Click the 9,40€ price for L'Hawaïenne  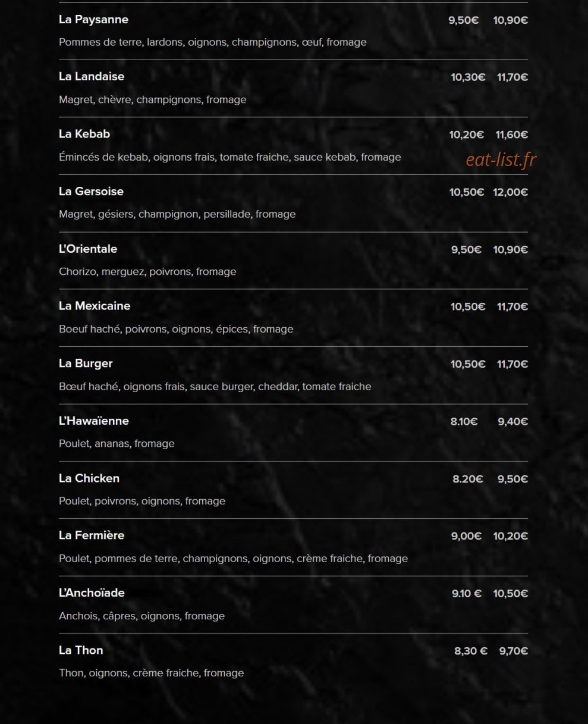pos(512,422)
